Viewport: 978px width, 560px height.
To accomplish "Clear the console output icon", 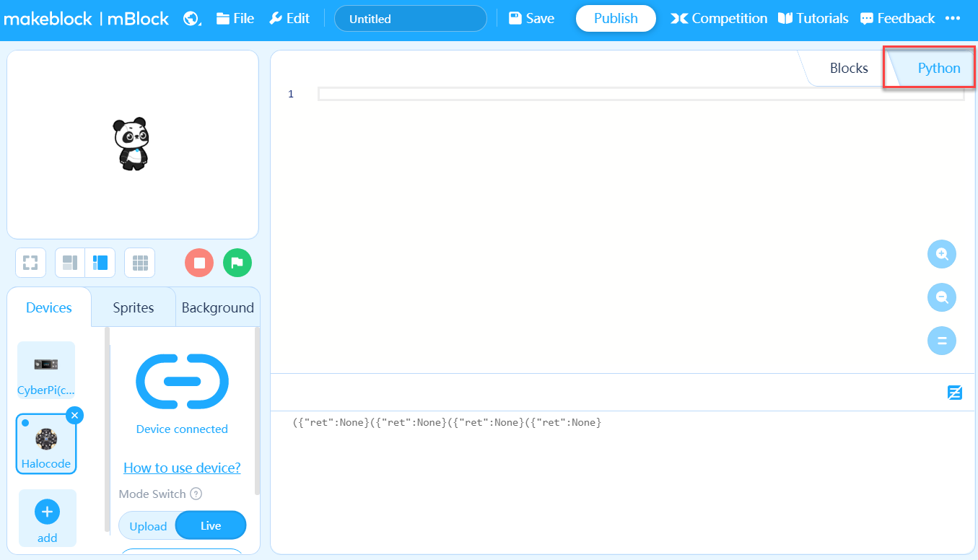I will click(x=954, y=393).
